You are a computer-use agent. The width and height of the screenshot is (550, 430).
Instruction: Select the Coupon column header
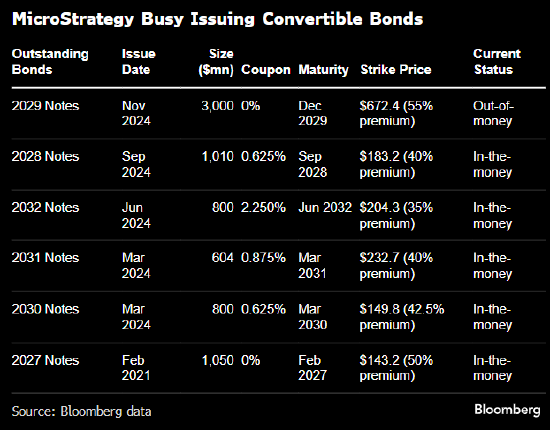[x=266, y=69]
